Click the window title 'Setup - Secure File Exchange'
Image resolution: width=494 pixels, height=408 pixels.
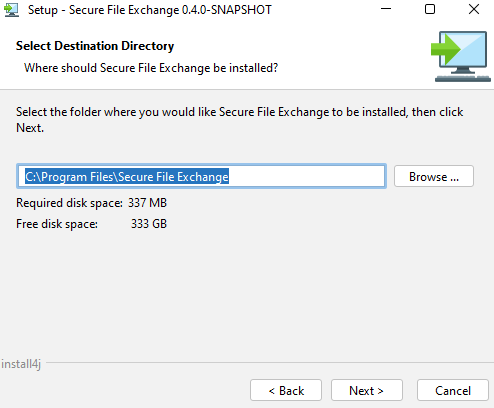click(150, 10)
